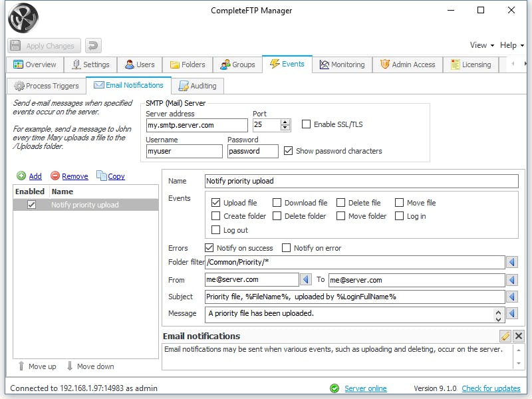Check the Move folder event
This screenshot has width=532, height=399.
pos(340,215)
